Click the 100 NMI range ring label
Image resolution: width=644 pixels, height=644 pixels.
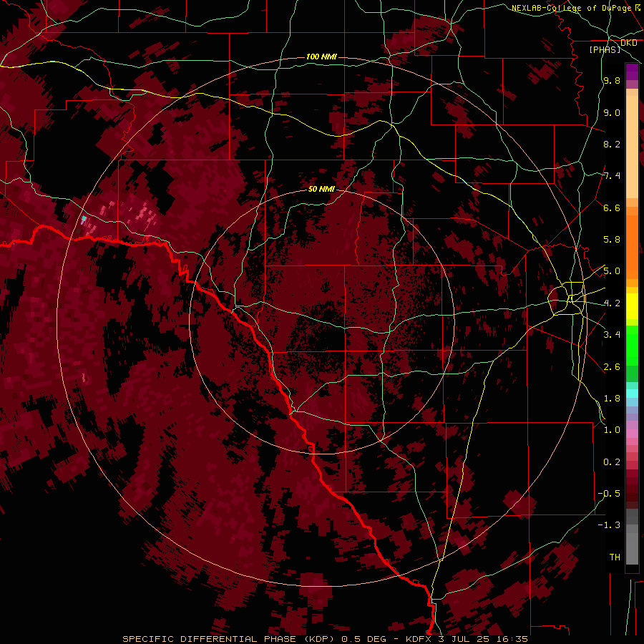point(321,57)
